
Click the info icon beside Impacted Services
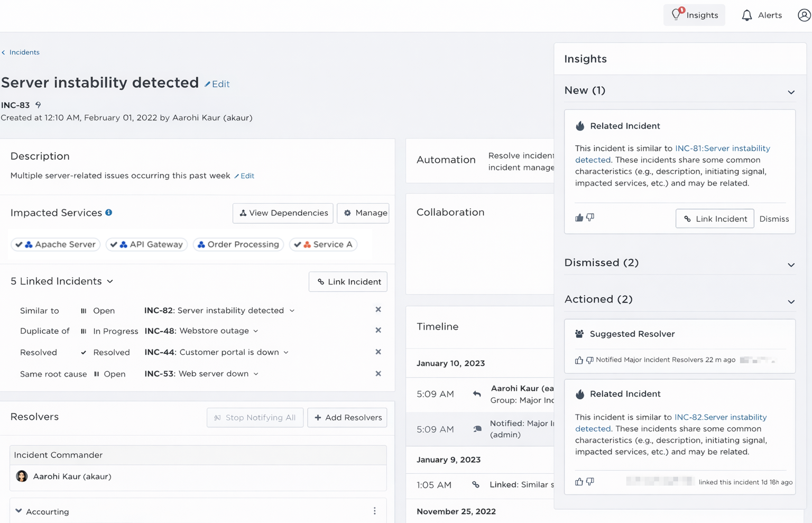point(109,213)
